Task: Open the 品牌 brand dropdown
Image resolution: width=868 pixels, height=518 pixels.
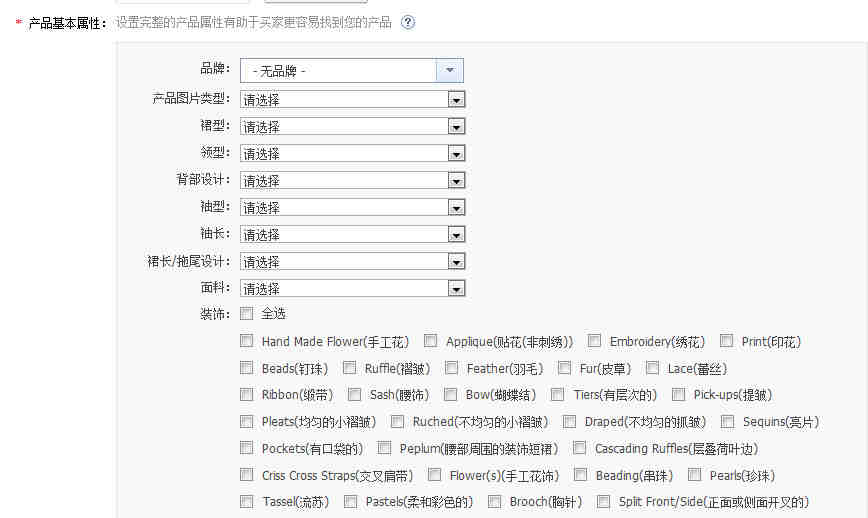Action: coord(352,71)
